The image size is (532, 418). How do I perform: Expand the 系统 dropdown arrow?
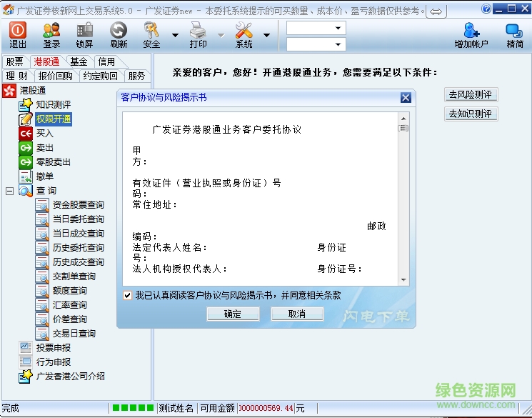point(266,35)
